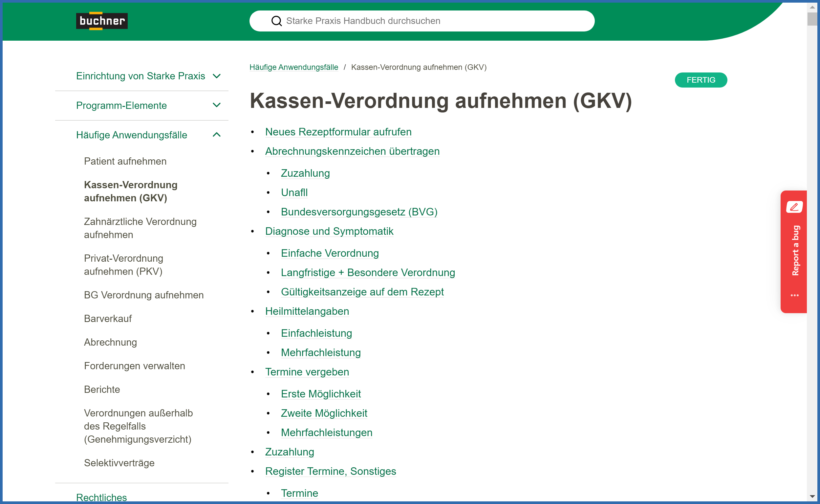Go to Selektivverträge sidebar page
820x504 pixels.
pyautogui.click(x=119, y=463)
